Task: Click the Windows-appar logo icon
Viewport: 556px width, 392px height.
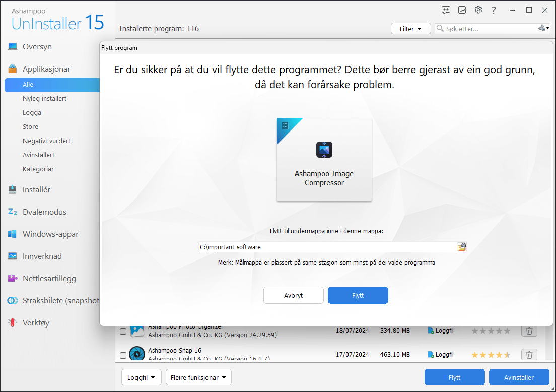Action: click(13, 234)
